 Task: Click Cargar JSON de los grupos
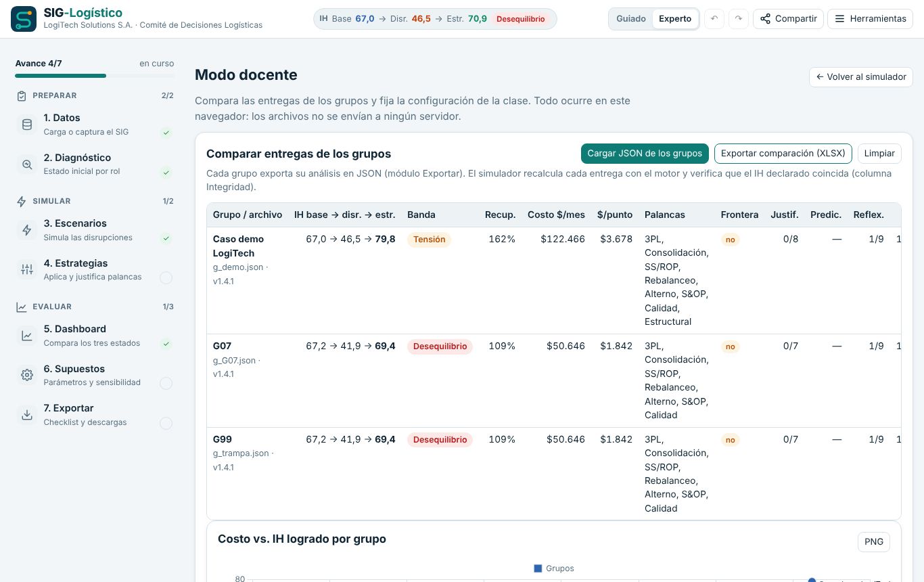[645, 154]
